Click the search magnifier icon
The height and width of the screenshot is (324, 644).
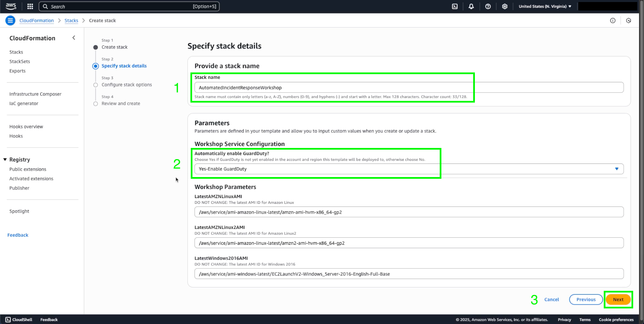click(45, 6)
